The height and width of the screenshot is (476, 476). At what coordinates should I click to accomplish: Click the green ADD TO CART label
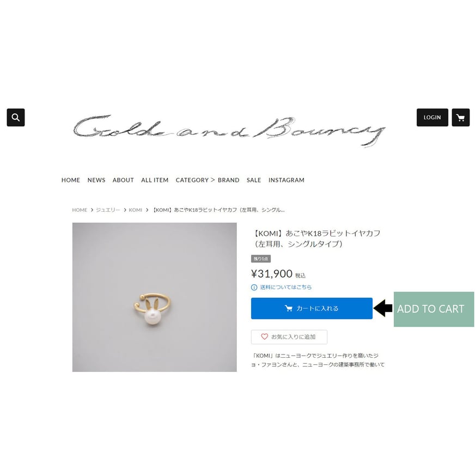(x=434, y=309)
